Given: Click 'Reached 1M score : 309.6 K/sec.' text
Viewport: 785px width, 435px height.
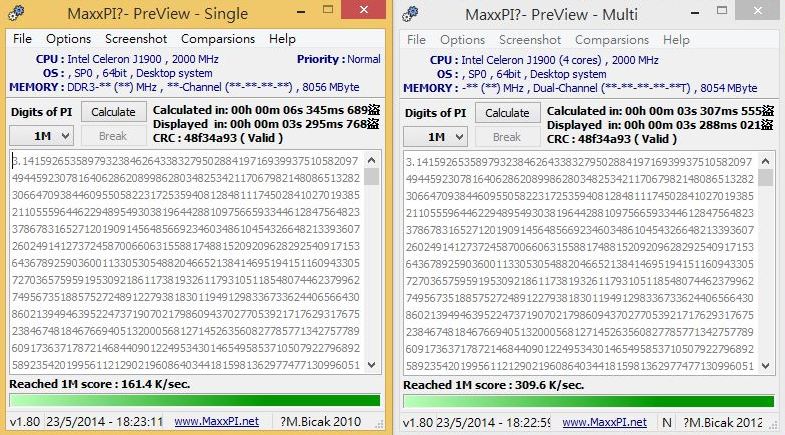Looking at the screenshot, I should pyautogui.click(x=494, y=385).
